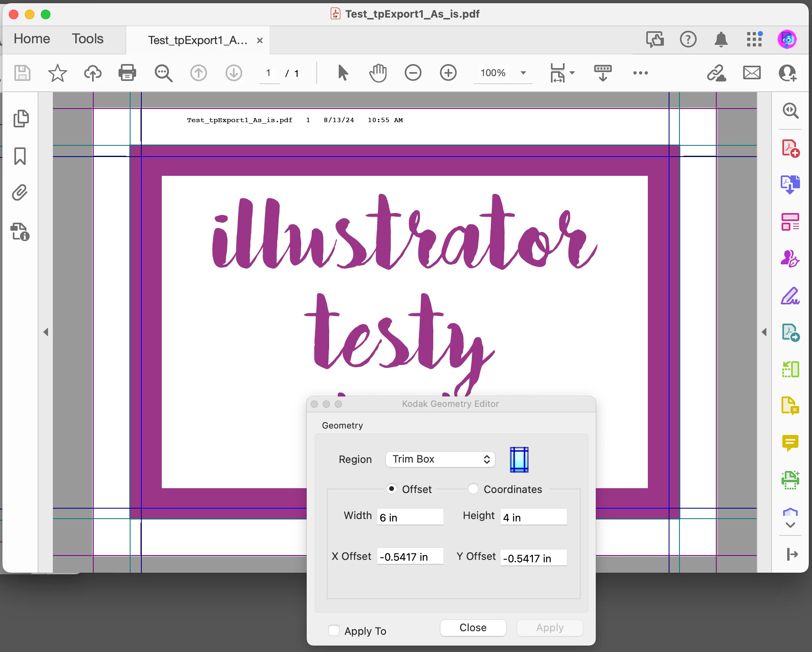
Task: Click the Comment tool icon
Action: pyautogui.click(x=790, y=443)
